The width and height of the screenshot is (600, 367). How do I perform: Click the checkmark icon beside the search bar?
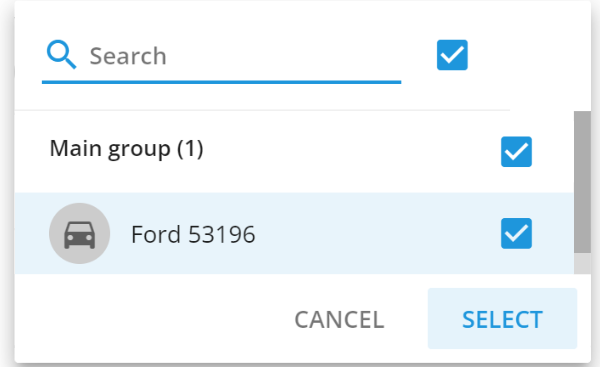(x=452, y=55)
